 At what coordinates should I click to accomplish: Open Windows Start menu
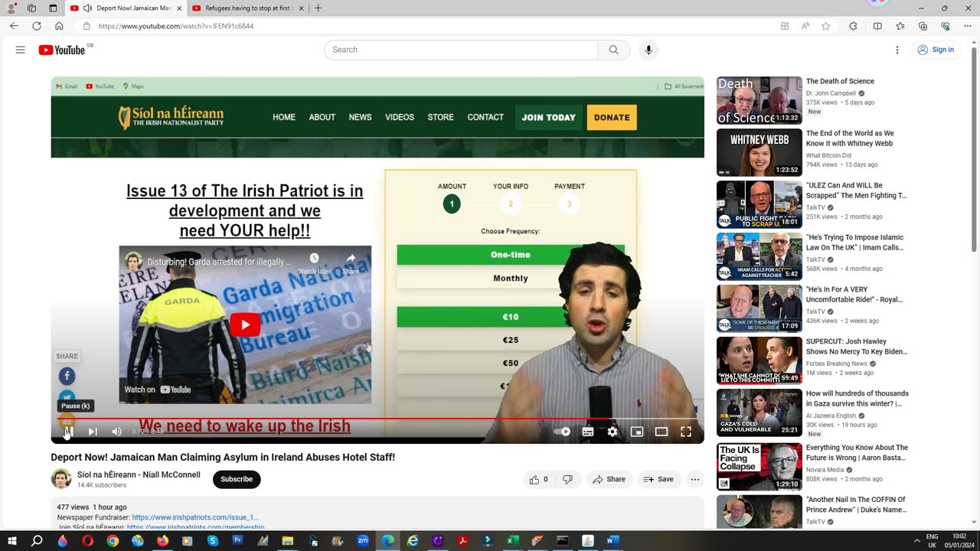point(12,540)
